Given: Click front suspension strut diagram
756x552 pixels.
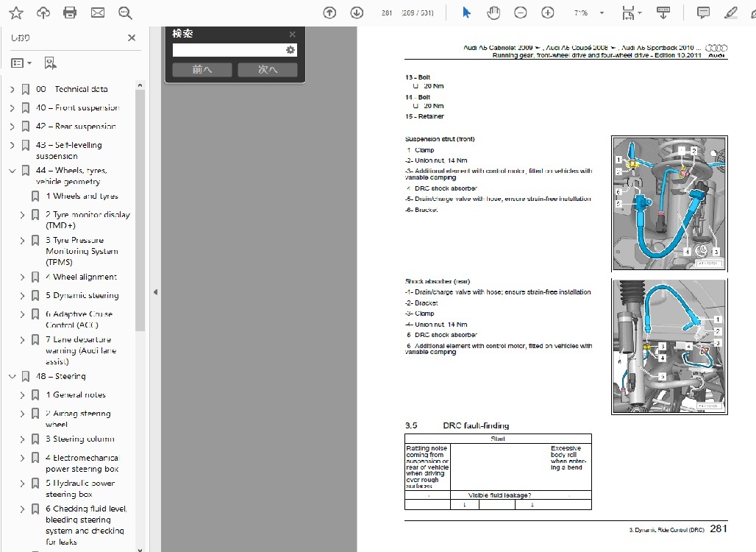Looking at the screenshot, I should click(669, 204).
